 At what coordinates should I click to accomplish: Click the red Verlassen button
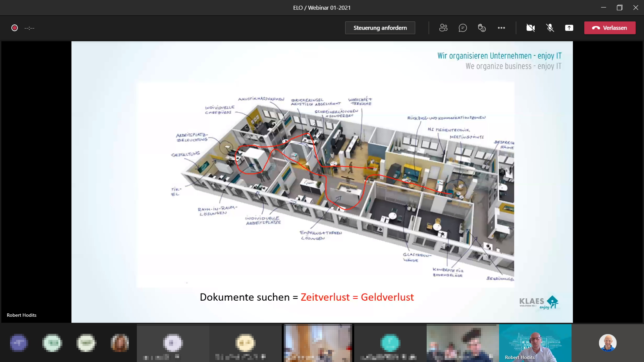coord(609,28)
